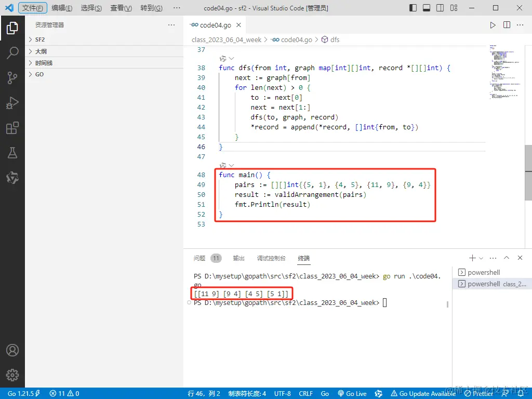Open terminal panel More Actions ellipsis
532x399 pixels.
tap(493, 258)
